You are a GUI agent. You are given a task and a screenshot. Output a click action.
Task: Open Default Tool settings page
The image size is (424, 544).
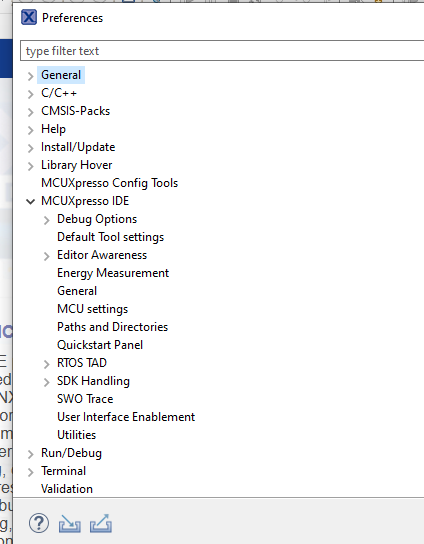pos(110,237)
